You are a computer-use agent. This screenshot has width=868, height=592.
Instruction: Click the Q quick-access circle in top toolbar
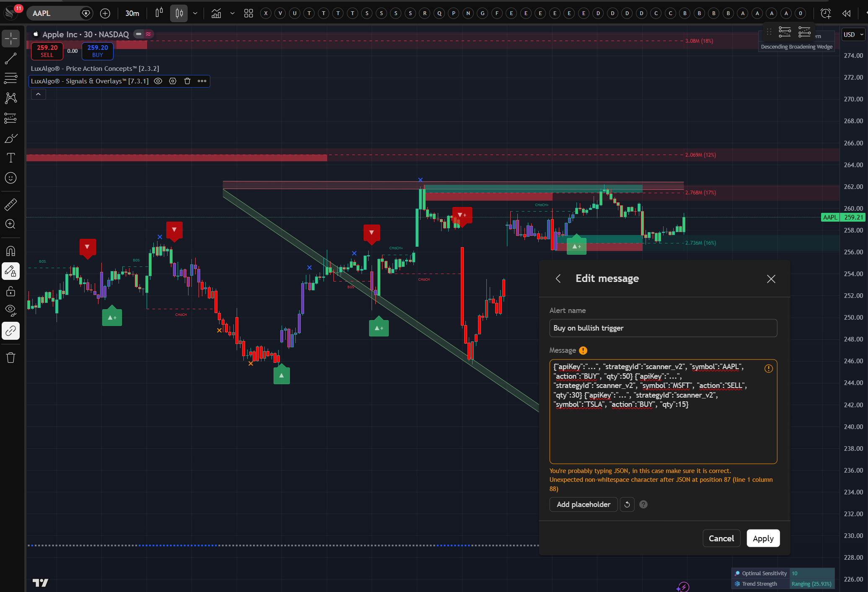439,13
